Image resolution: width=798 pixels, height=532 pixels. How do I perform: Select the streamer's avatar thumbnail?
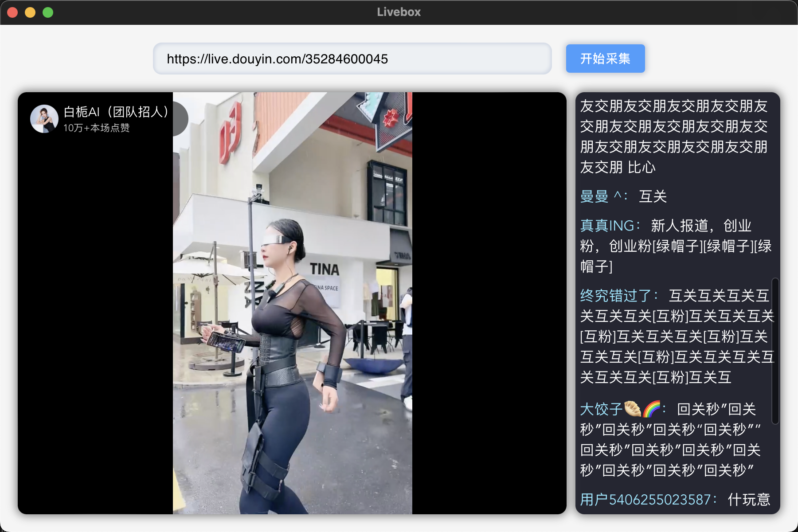pyautogui.click(x=44, y=118)
